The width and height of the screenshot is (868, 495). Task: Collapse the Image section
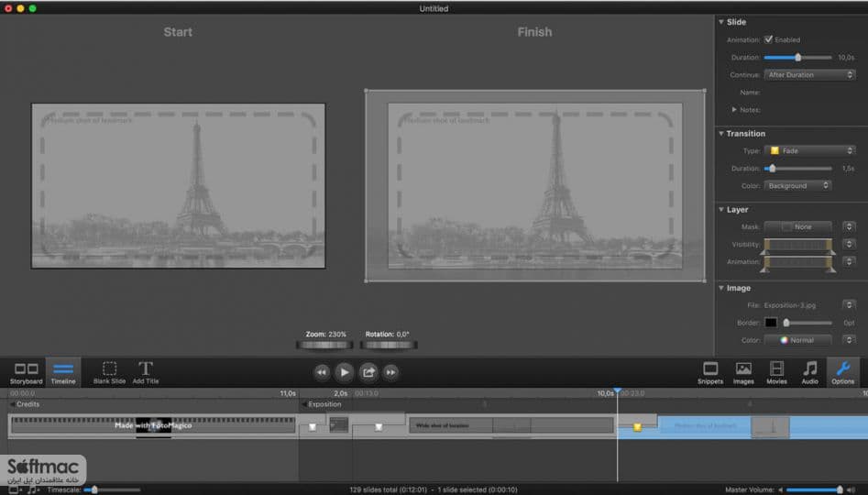click(x=720, y=288)
